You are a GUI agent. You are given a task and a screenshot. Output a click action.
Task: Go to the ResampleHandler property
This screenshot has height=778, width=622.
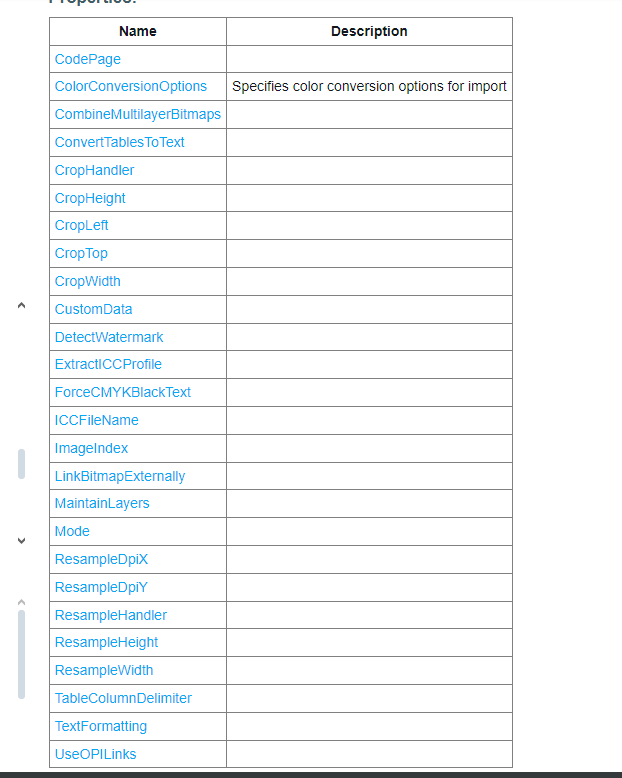[x=111, y=615]
